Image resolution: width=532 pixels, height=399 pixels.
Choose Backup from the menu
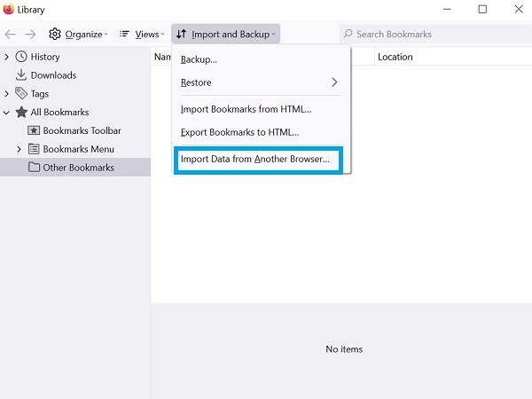point(199,59)
